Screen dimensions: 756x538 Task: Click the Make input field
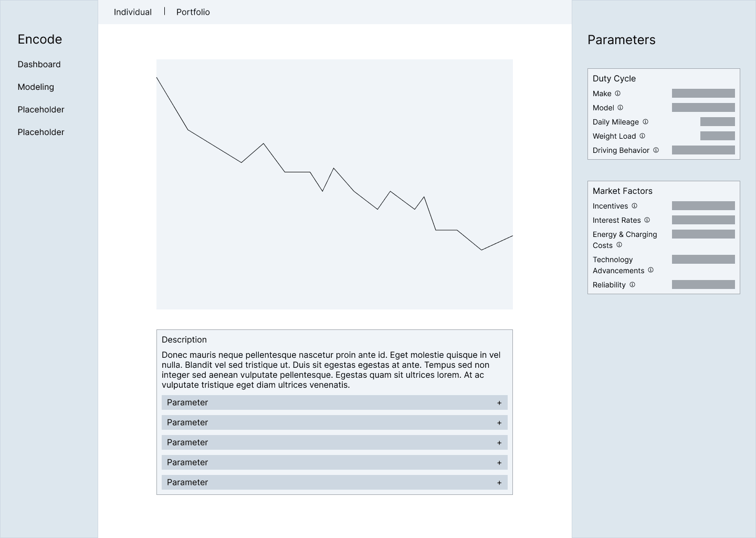pyautogui.click(x=703, y=94)
